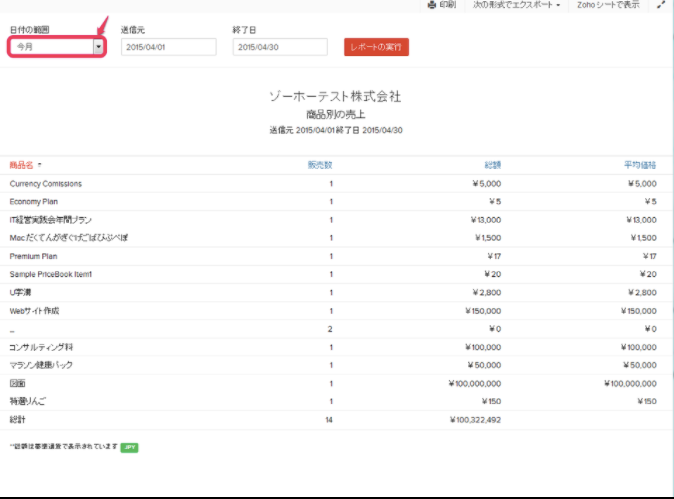Select the 特濃りんご product row
Image resolution: width=674 pixels, height=499 pixels.
pos(28,401)
